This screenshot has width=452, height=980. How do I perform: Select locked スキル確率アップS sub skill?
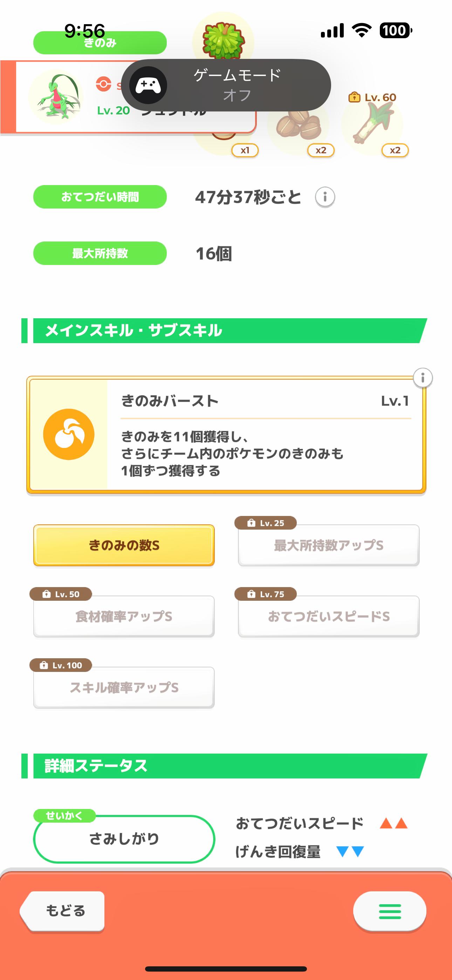pos(124,688)
